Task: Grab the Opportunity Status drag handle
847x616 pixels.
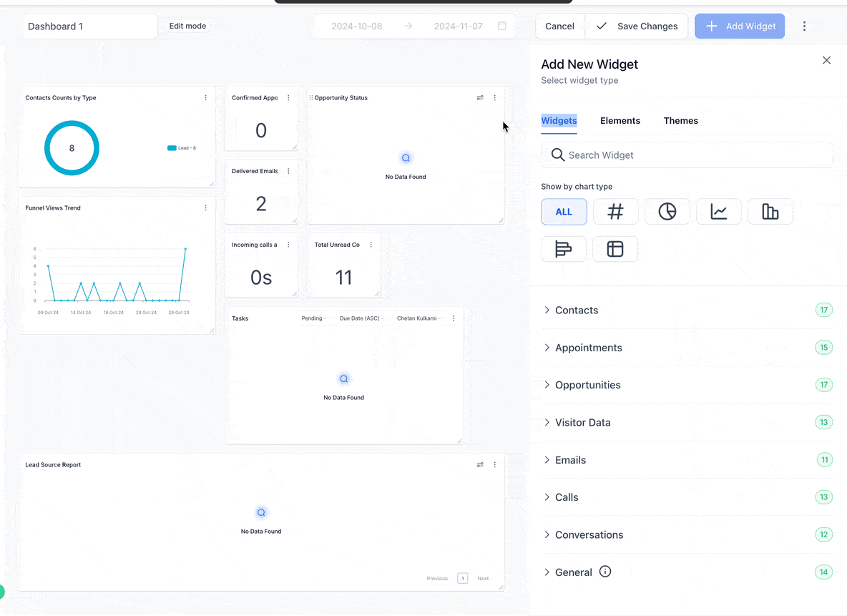Action: coord(310,98)
